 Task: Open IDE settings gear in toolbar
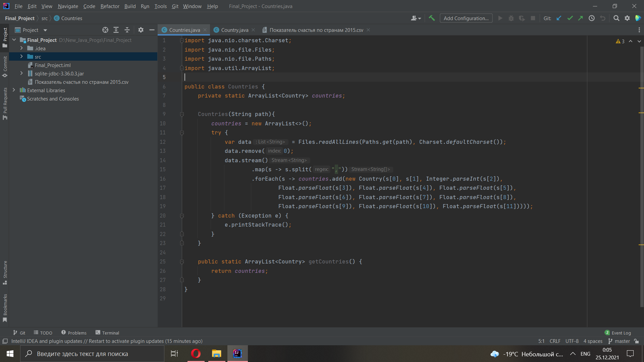pos(627,18)
